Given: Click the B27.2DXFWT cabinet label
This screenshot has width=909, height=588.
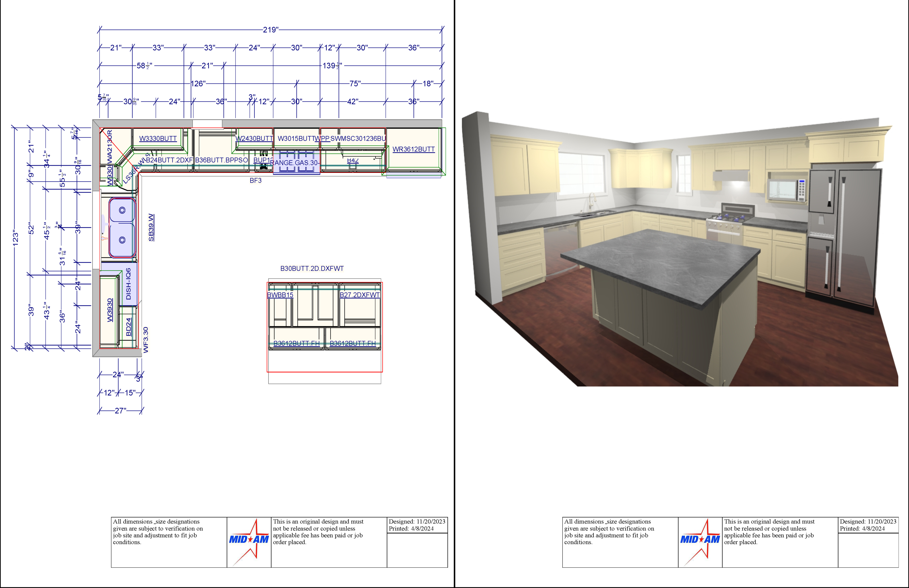Looking at the screenshot, I should click(x=360, y=295).
